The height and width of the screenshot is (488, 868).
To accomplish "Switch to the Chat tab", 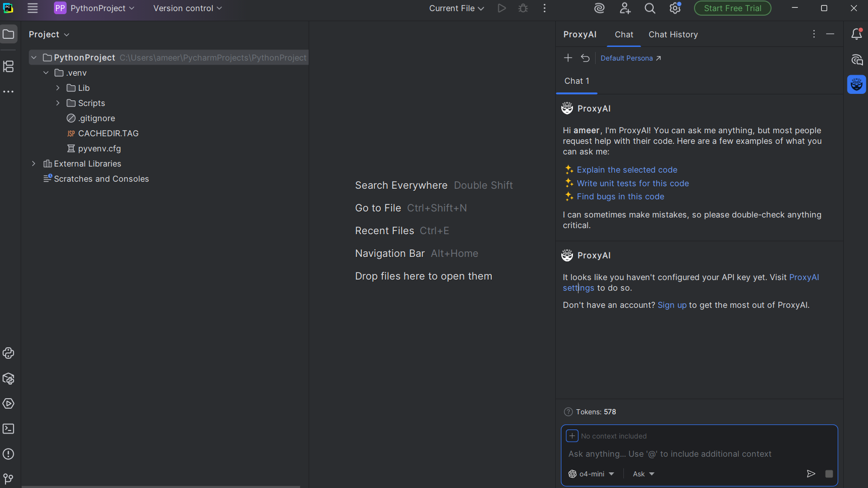I will pos(624,34).
